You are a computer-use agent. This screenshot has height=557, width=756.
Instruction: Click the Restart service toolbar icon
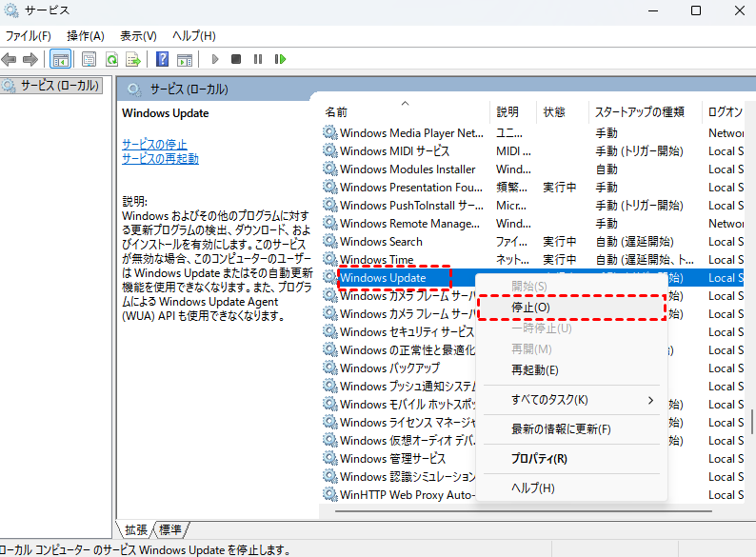[x=280, y=59]
